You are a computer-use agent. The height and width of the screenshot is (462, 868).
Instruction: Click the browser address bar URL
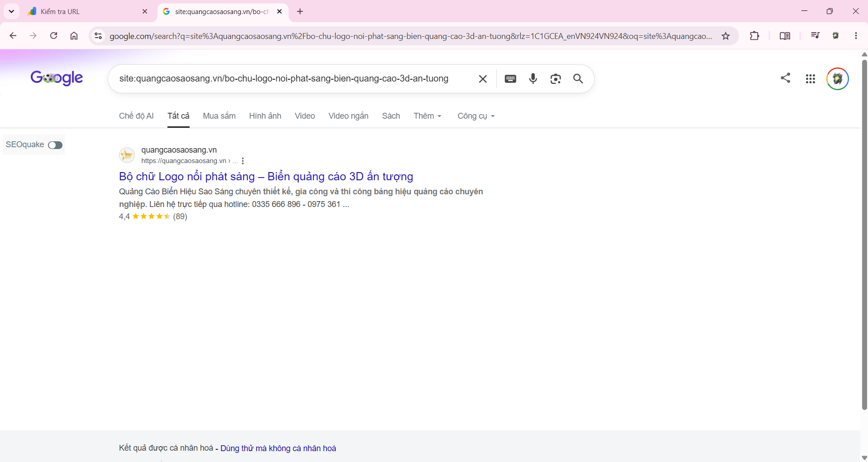pyautogui.click(x=411, y=36)
